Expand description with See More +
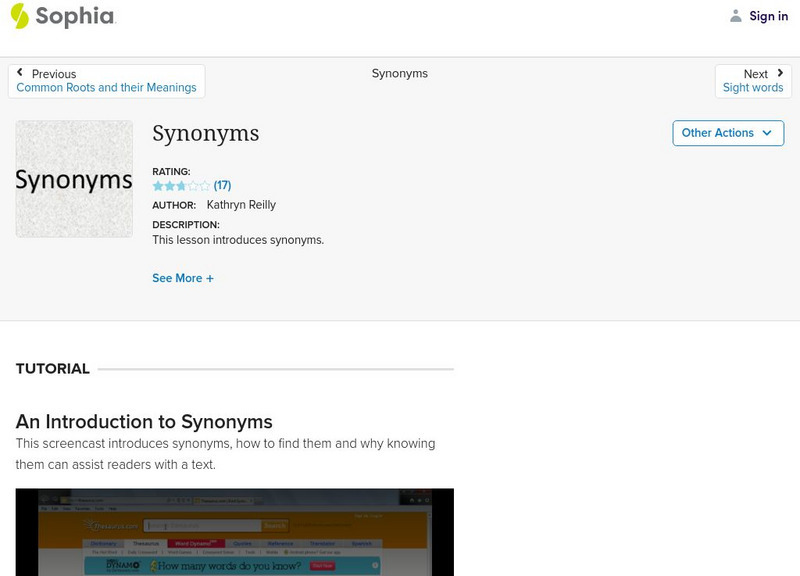This screenshot has width=800, height=576. click(x=183, y=278)
